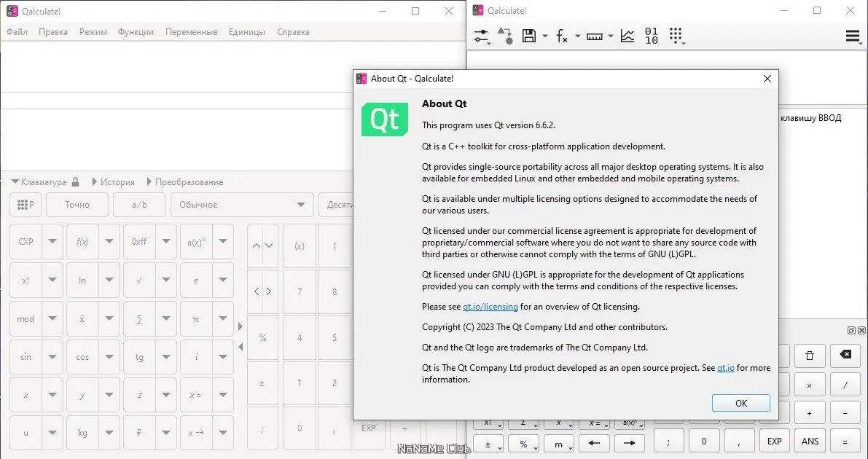Viewport: 868px width, 459px height.
Task: Toggle the keypad lock icon next to Клавиатура
Action: click(x=76, y=181)
